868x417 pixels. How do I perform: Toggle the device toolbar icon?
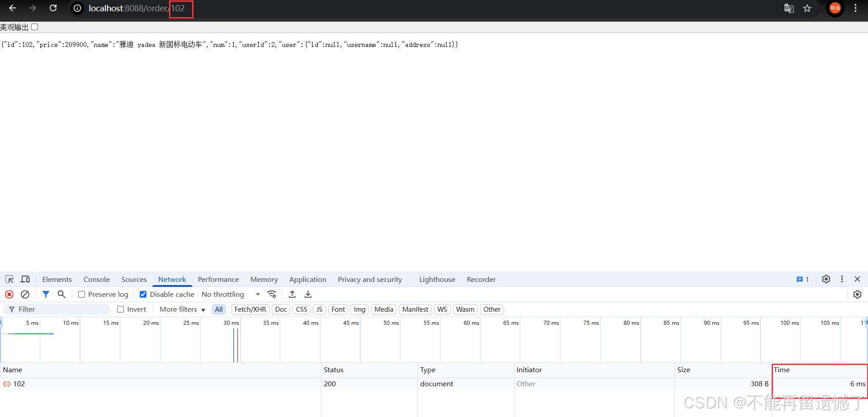click(25, 279)
